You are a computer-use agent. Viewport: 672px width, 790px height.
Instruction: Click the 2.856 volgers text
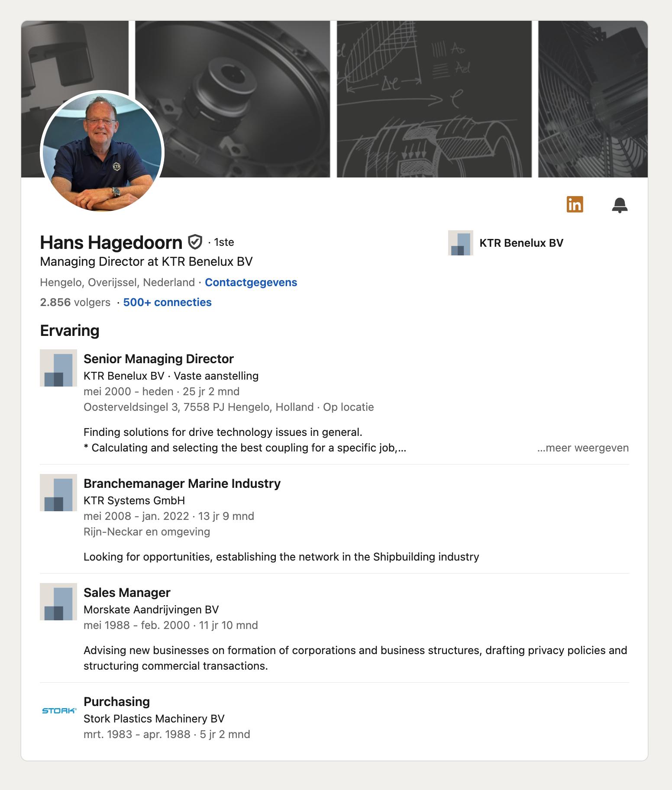pyautogui.click(x=75, y=302)
